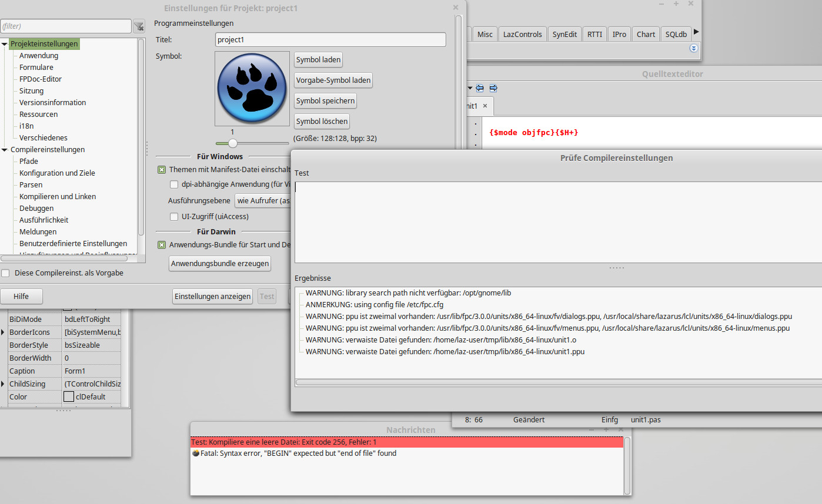
Task: Click the clear filter icon beside the filter box
Action: pyautogui.click(x=139, y=26)
